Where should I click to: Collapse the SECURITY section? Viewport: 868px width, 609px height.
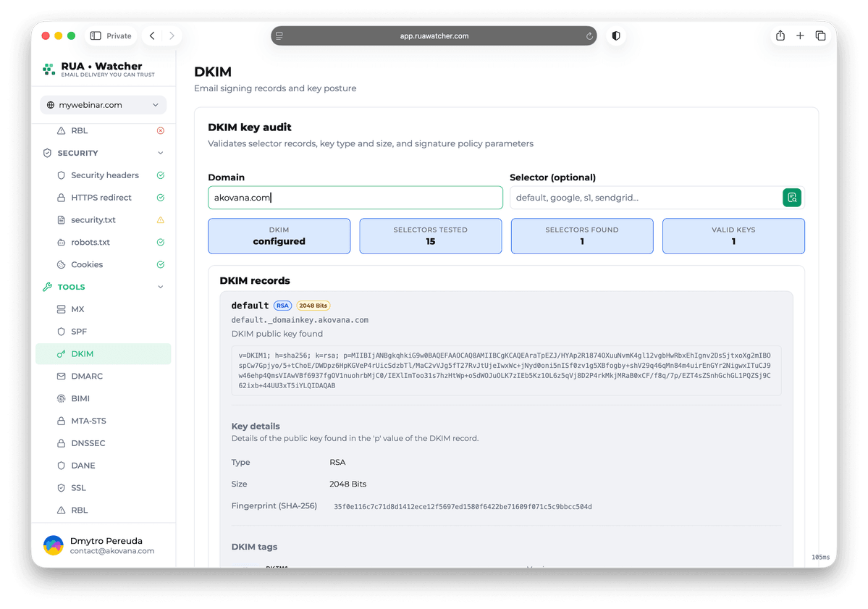[103, 153]
